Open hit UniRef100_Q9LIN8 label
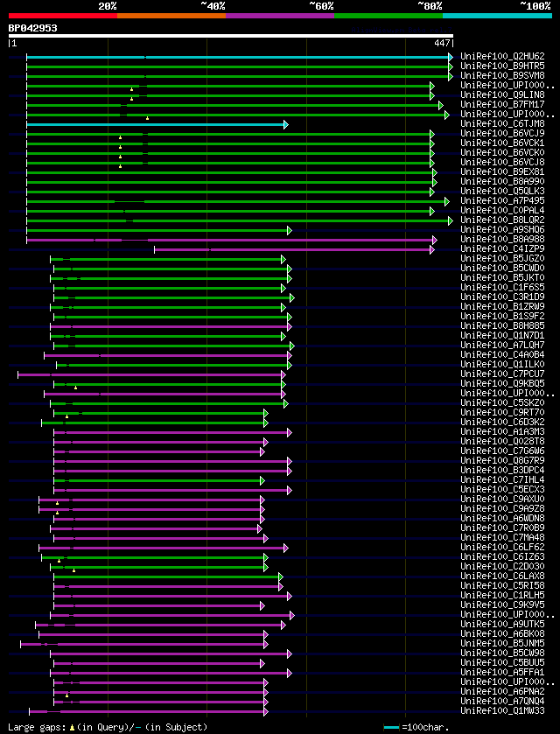Screen dimensions: 560x734 coord(502,95)
